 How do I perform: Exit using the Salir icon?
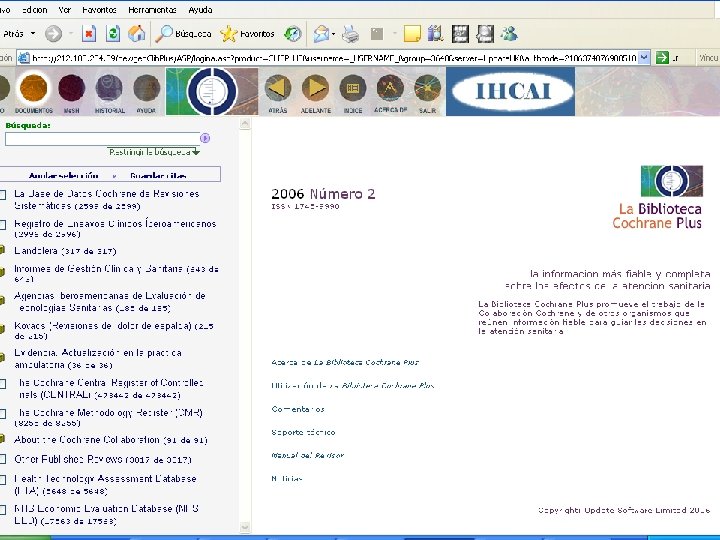click(x=427, y=88)
